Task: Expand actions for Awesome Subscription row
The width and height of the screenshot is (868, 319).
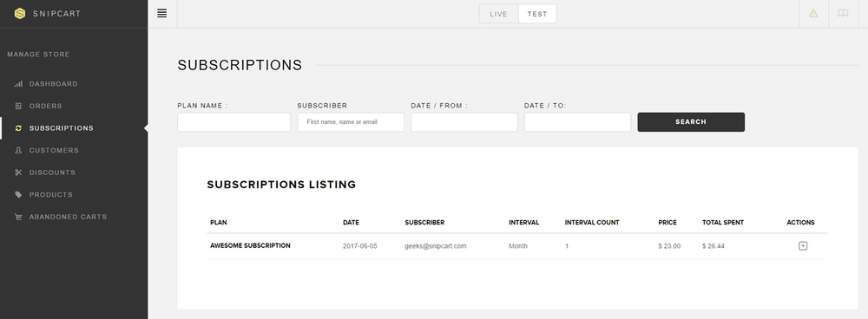Action: pos(803,246)
